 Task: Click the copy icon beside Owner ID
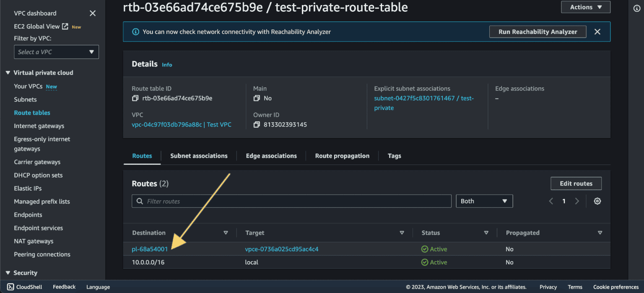[x=257, y=125]
